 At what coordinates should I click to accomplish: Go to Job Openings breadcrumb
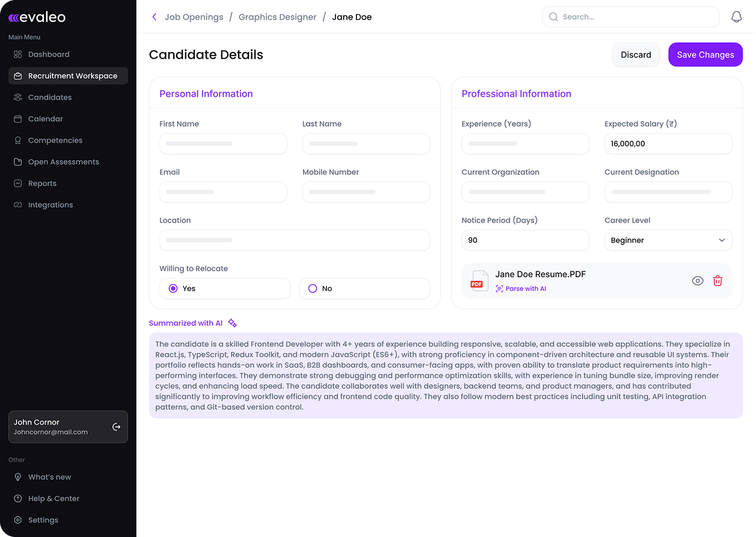click(x=194, y=17)
